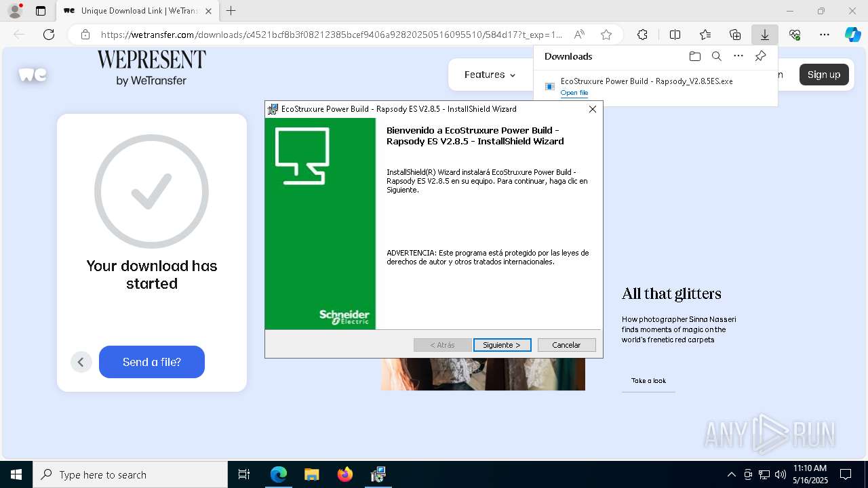Open network settings icon in system tray

(764, 474)
